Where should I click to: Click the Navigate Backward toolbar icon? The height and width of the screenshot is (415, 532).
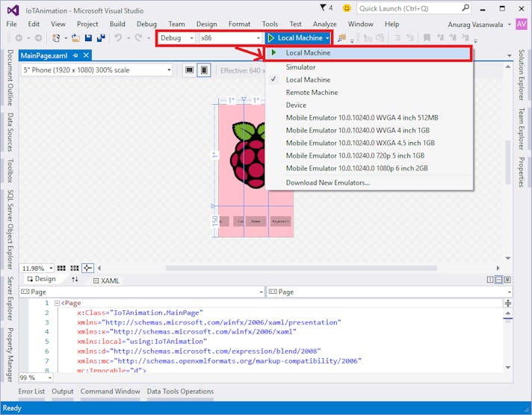19,38
